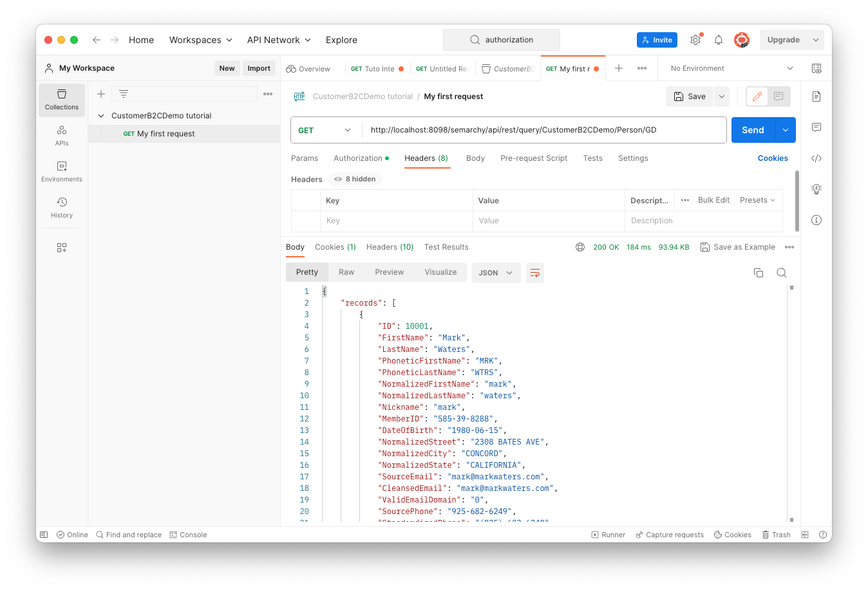
Task: Open the request info icon
Action: 816,220
